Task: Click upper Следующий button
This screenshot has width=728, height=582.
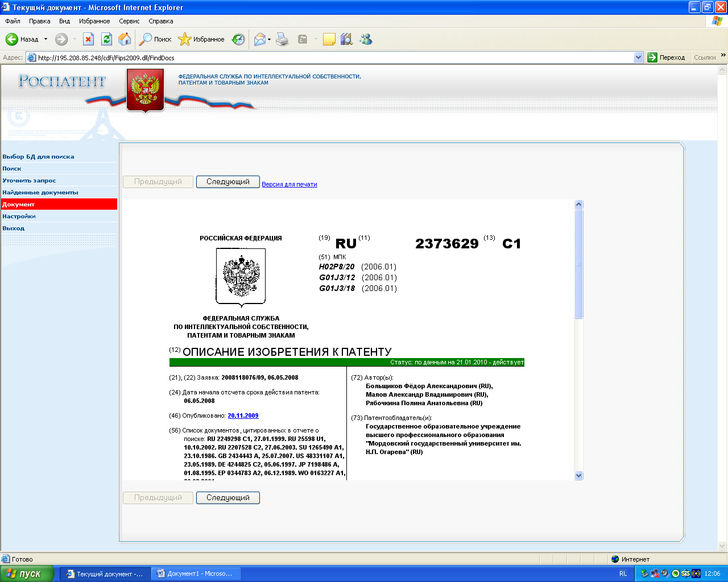Action: 228,182
